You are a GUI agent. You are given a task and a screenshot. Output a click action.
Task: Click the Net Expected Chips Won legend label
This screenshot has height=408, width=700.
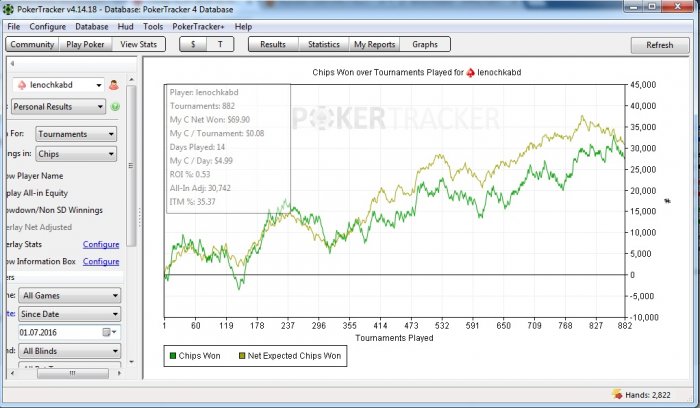[294, 356]
